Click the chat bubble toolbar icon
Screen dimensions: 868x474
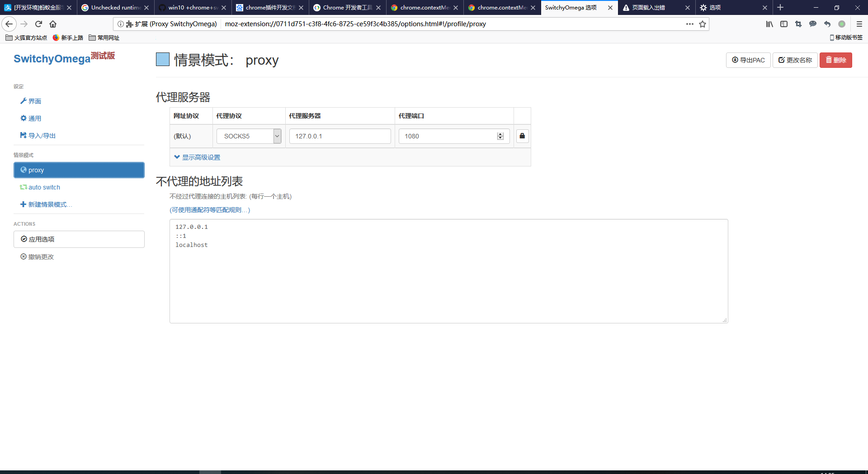click(813, 24)
